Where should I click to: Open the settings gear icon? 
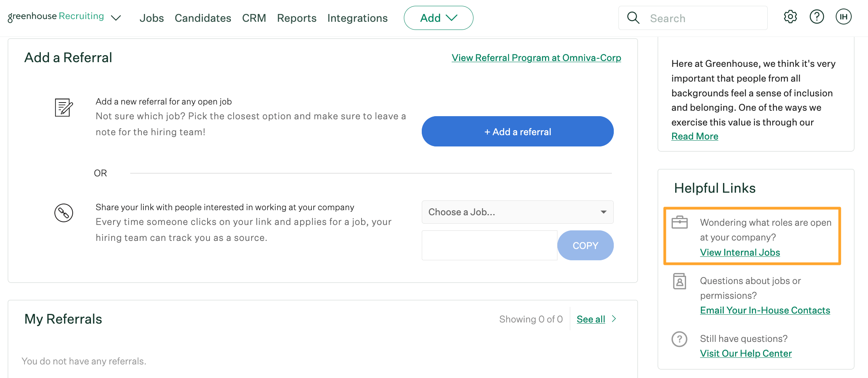point(790,16)
